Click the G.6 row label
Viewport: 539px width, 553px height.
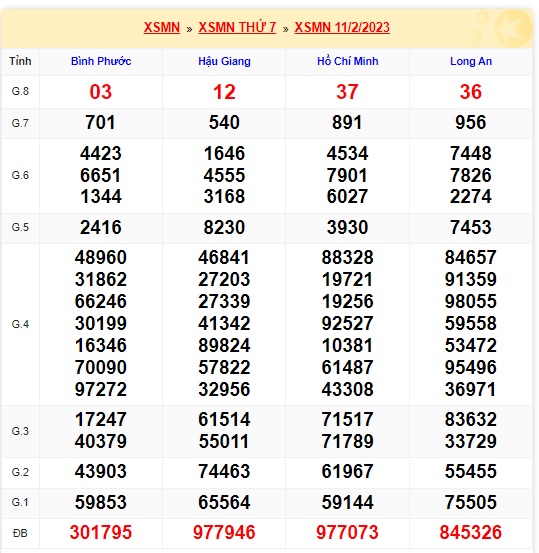(x=20, y=175)
